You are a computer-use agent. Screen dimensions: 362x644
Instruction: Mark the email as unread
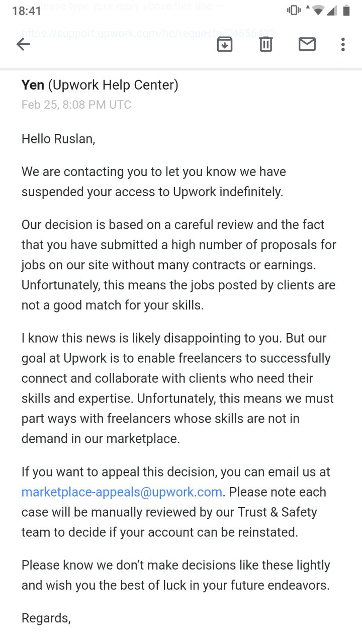tap(307, 44)
